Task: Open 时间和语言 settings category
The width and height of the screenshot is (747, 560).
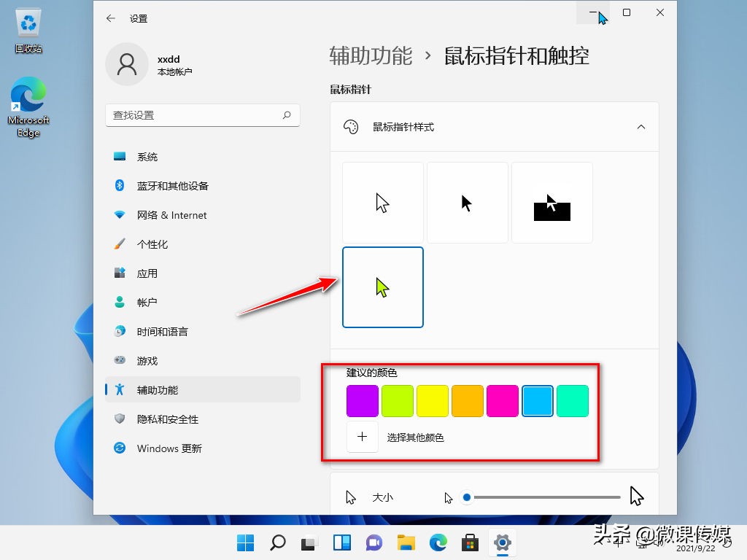Action: click(203, 332)
